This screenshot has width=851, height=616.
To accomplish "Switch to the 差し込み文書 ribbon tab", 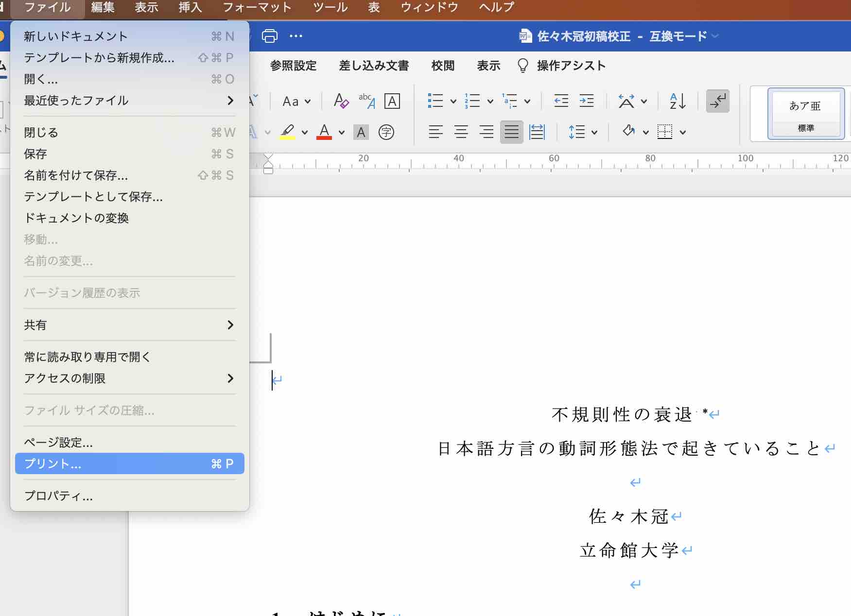I will [x=374, y=66].
